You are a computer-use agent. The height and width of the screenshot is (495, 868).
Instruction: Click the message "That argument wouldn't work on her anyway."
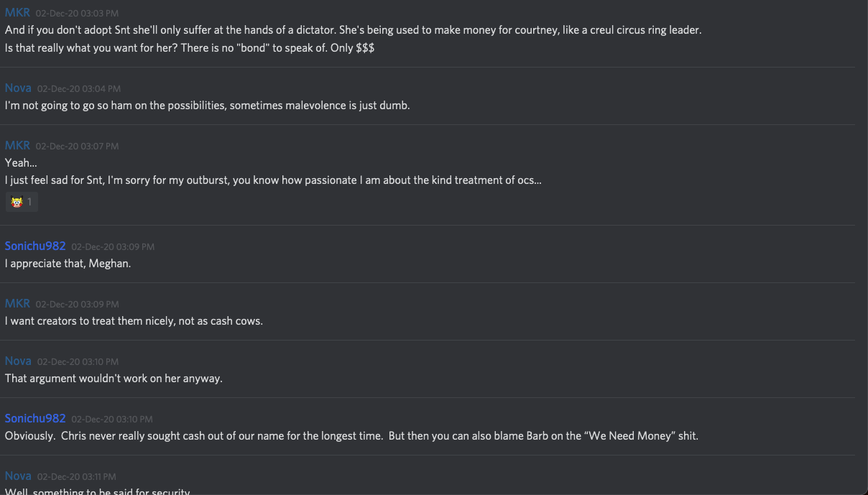114,378
